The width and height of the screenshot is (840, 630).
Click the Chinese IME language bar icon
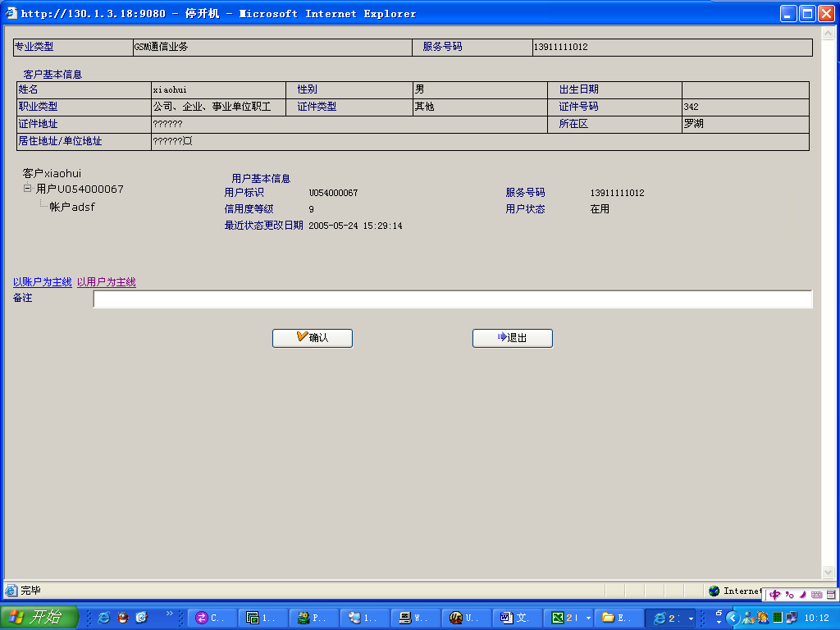775,595
